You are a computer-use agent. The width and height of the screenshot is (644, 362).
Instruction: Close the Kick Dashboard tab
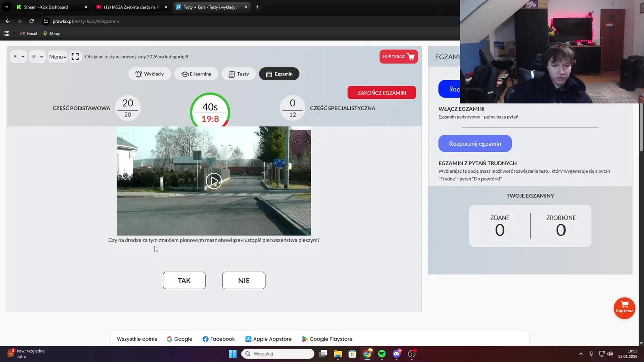(86, 7)
